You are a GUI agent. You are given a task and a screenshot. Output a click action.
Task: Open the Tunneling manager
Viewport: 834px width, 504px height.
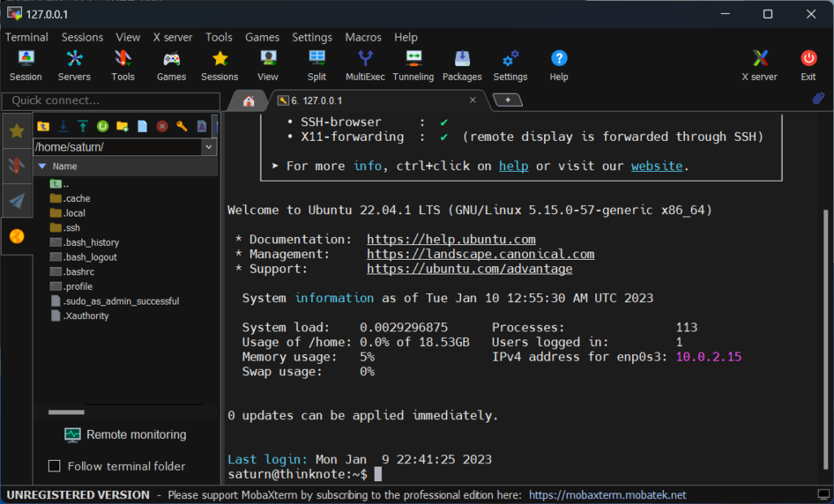413,65
